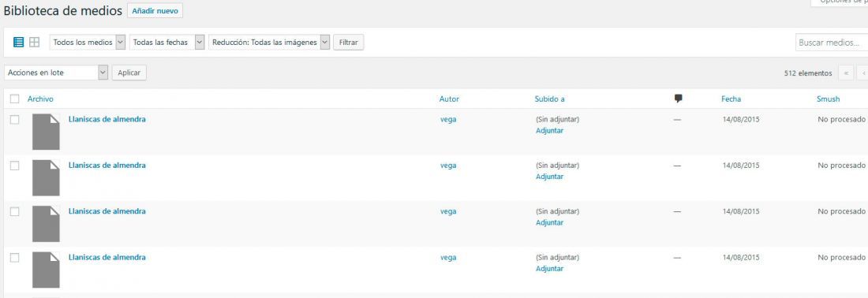The image size is (868, 298).
Task: Go to first page pagination arrow
Action: coord(846,73)
